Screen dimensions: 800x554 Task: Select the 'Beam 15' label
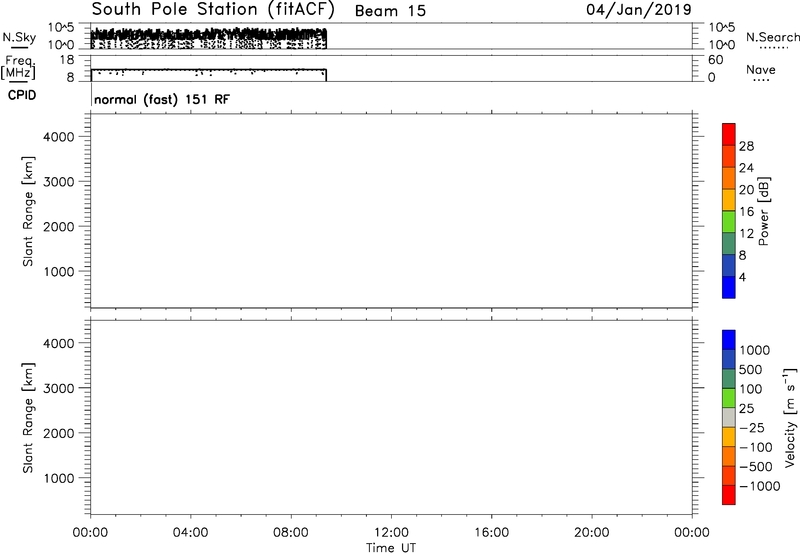390,11
